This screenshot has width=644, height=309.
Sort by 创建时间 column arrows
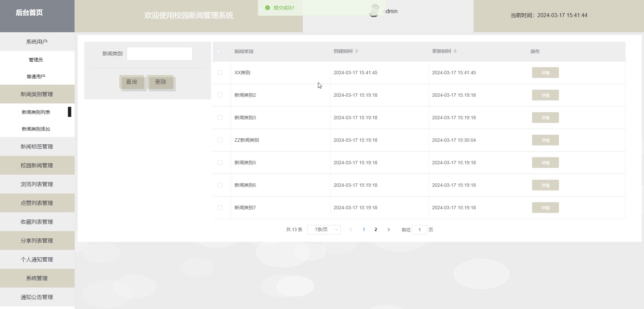[x=357, y=51]
